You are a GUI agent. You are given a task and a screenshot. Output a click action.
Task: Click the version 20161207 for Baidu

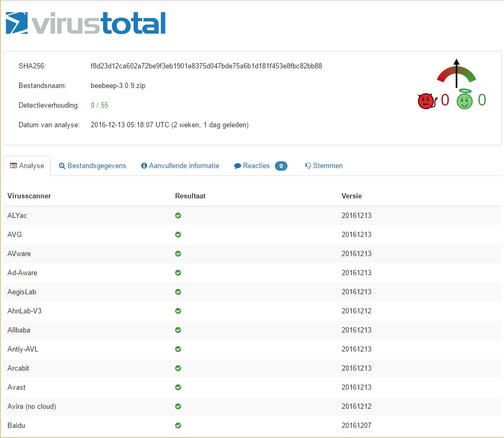tap(357, 425)
